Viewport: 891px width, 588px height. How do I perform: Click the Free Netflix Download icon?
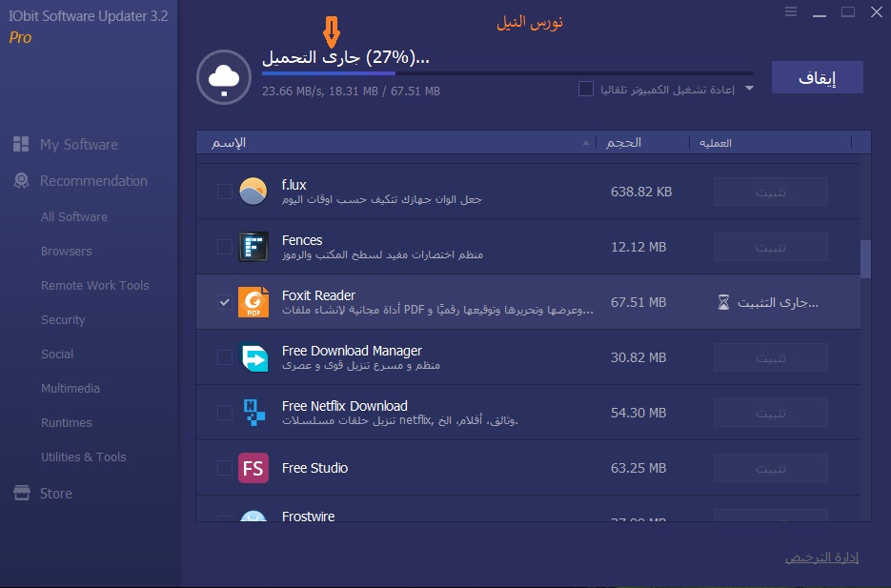[x=253, y=413]
